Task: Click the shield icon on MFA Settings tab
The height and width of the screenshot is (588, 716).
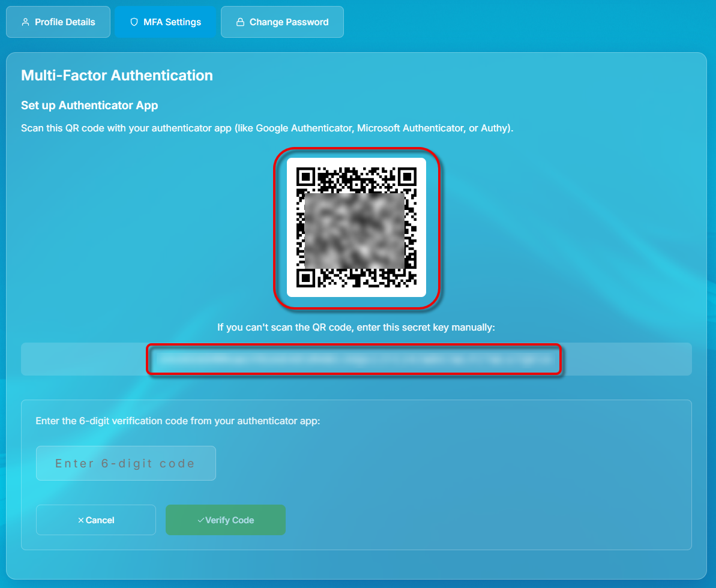Action: pos(133,22)
